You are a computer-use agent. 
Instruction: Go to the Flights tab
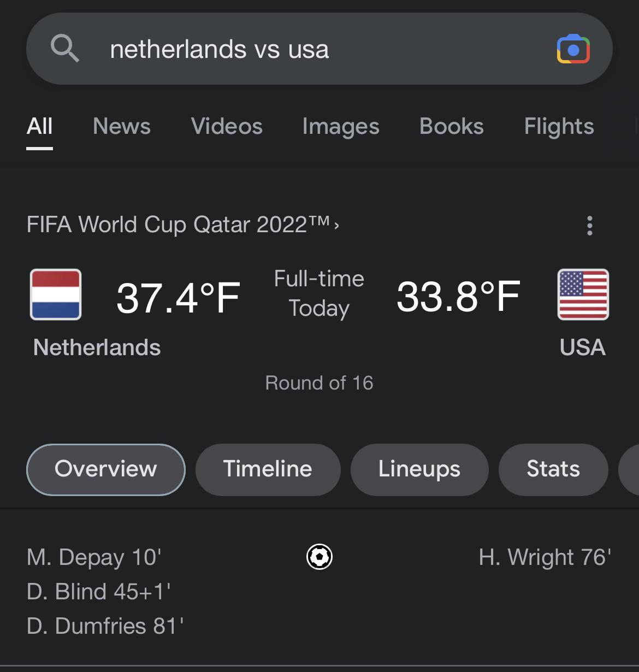pyautogui.click(x=559, y=127)
